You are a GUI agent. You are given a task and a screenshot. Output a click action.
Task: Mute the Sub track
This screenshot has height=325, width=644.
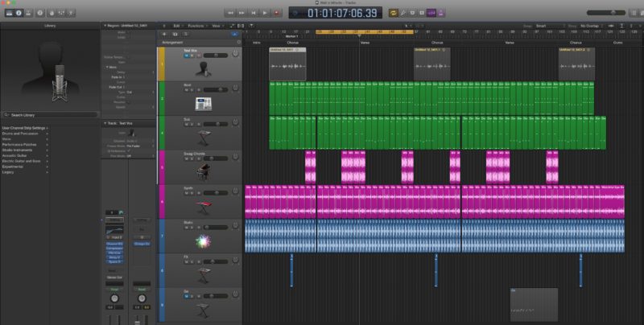click(187, 124)
